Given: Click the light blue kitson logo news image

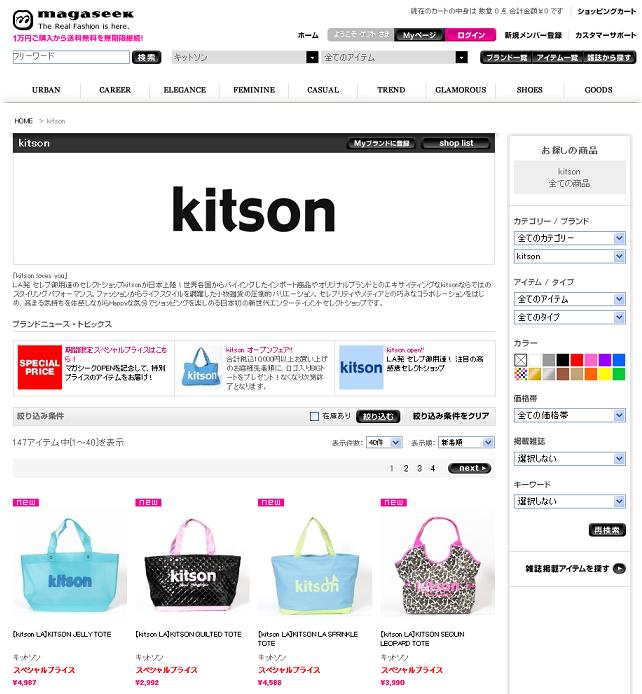Looking at the screenshot, I should click(361, 367).
